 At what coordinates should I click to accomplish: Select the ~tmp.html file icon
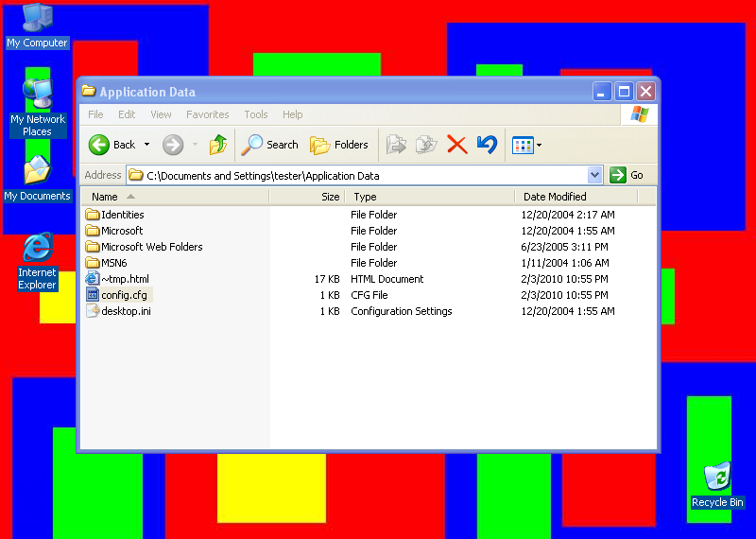pos(92,278)
